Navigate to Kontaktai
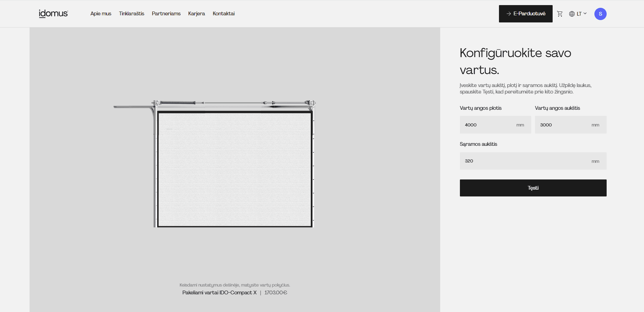The height and width of the screenshot is (312, 644). coord(223,14)
